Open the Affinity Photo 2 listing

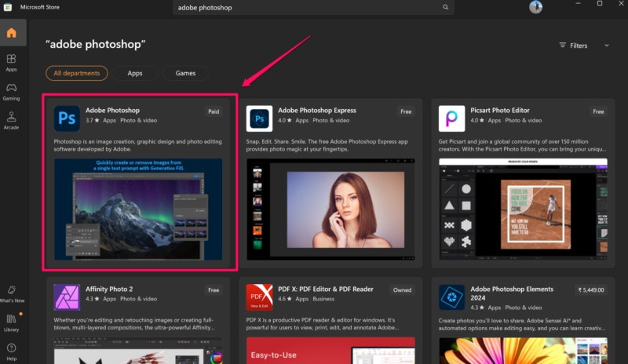pyautogui.click(x=108, y=289)
